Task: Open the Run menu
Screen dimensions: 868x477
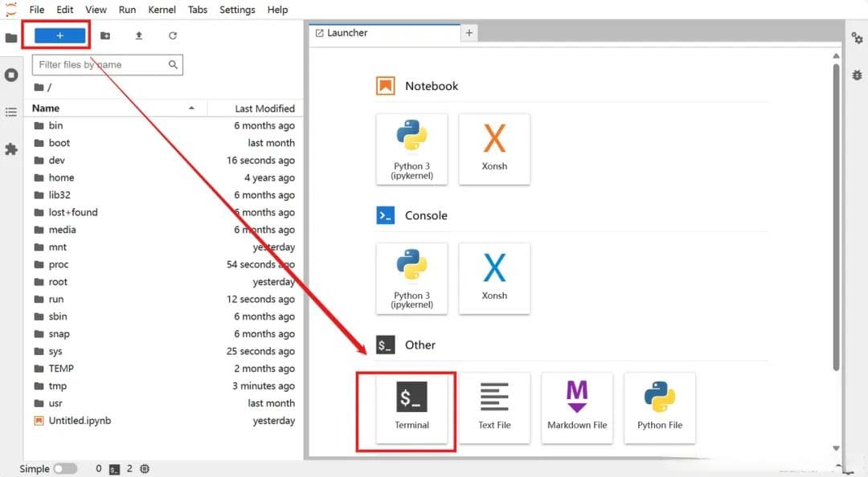Action: (x=127, y=10)
